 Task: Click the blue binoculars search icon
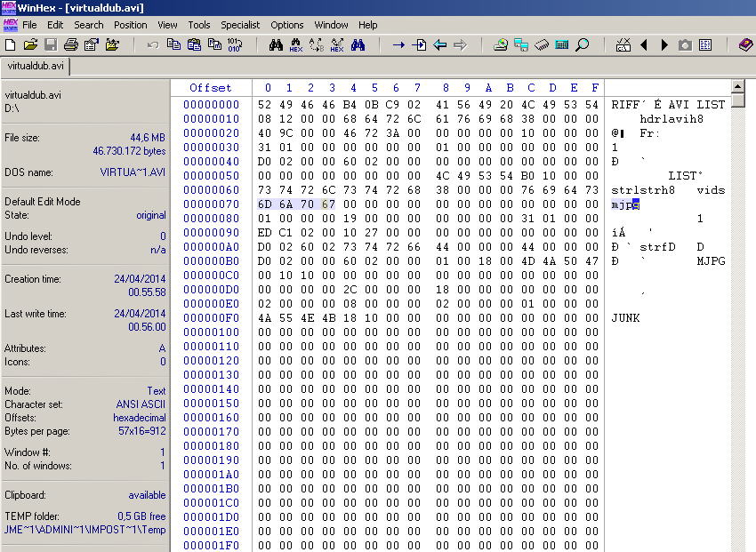358,45
